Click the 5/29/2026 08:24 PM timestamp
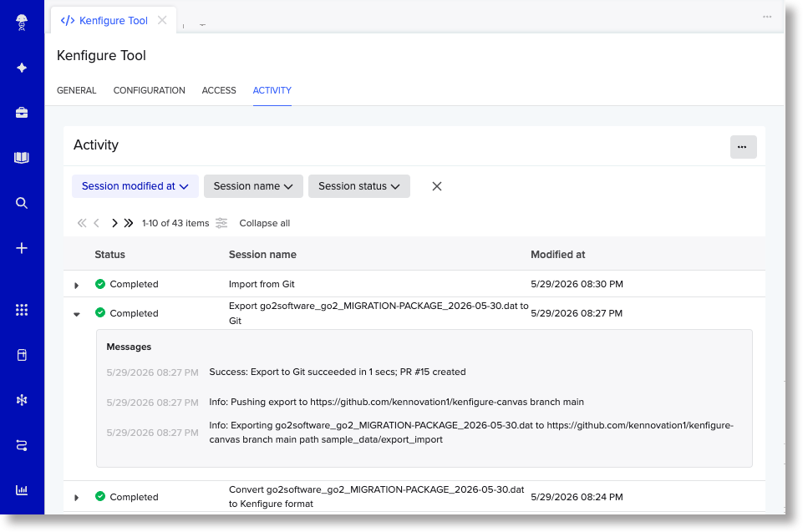Image resolution: width=803 pixels, height=532 pixels. pos(577,497)
